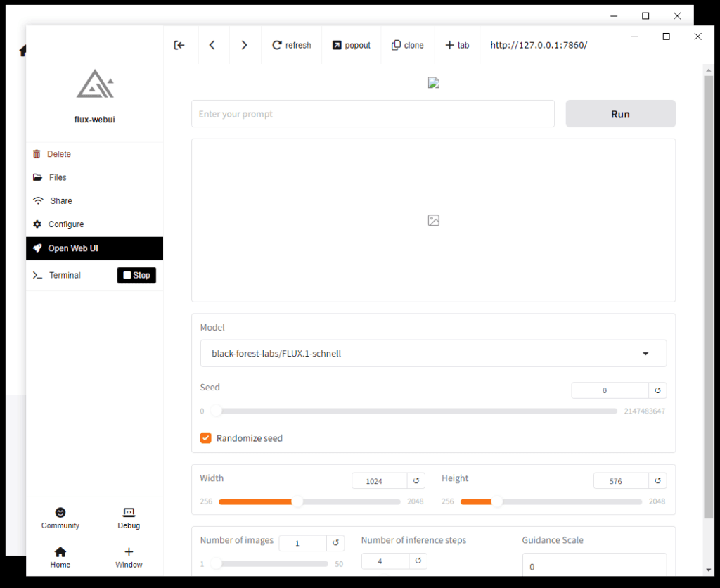Open the Debug panel icon
Image resolution: width=720 pixels, height=588 pixels.
(129, 512)
